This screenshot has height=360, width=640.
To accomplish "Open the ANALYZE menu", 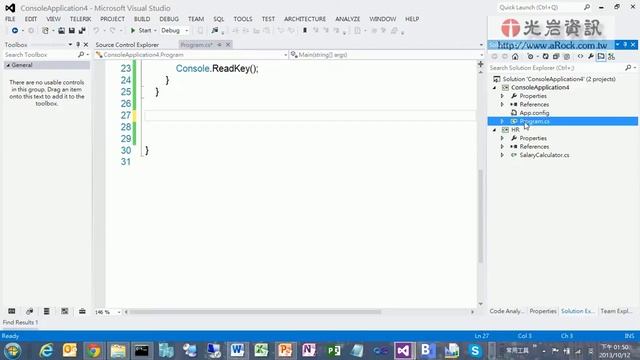I will tap(348, 19).
